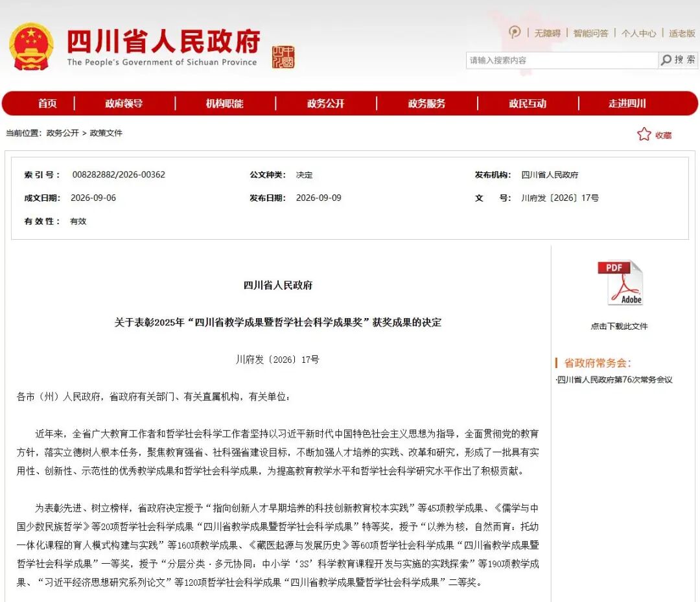The width and height of the screenshot is (700, 602).
Task: Open 政府领导 menu item
Action: coord(124,104)
